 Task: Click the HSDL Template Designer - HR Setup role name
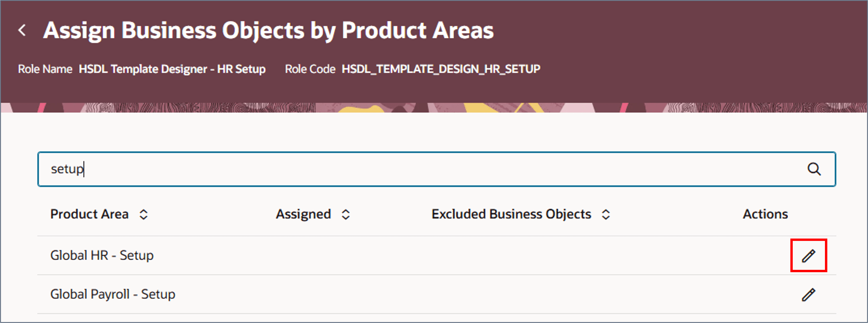coord(172,69)
